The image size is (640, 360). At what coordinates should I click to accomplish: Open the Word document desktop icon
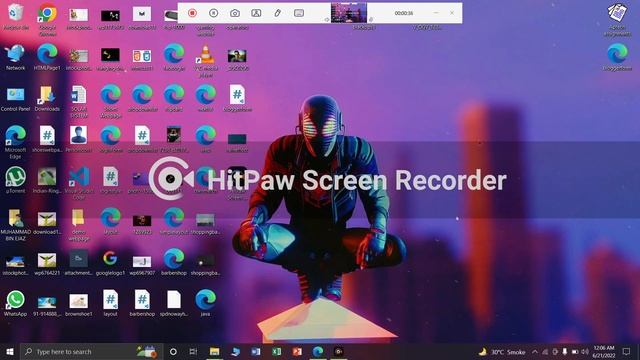pyautogui.click(x=79, y=101)
